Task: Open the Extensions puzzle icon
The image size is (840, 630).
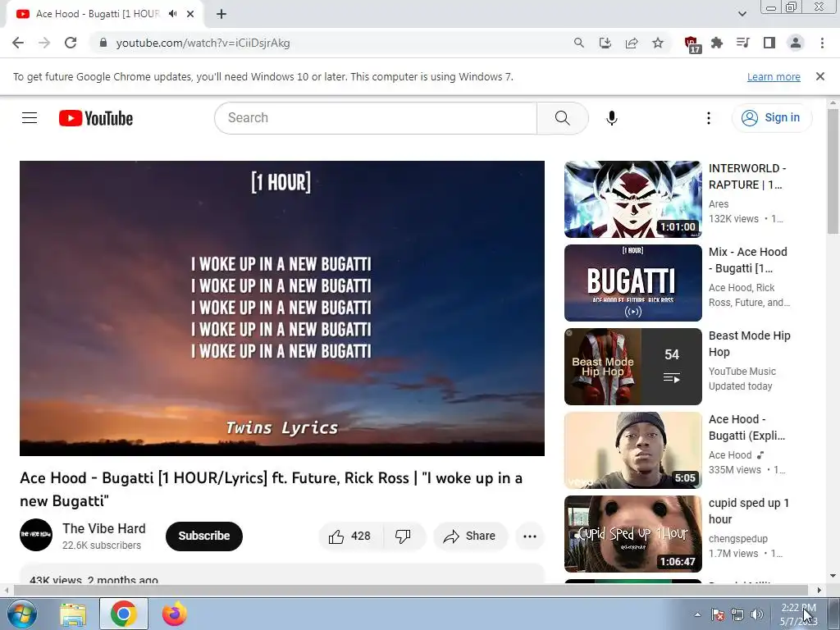Action: (x=717, y=43)
